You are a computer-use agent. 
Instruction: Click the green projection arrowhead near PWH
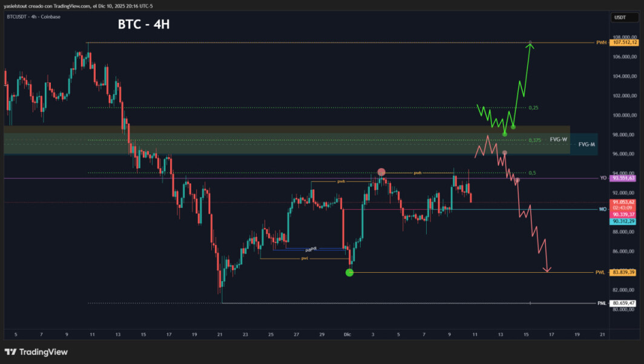point(530,47)
